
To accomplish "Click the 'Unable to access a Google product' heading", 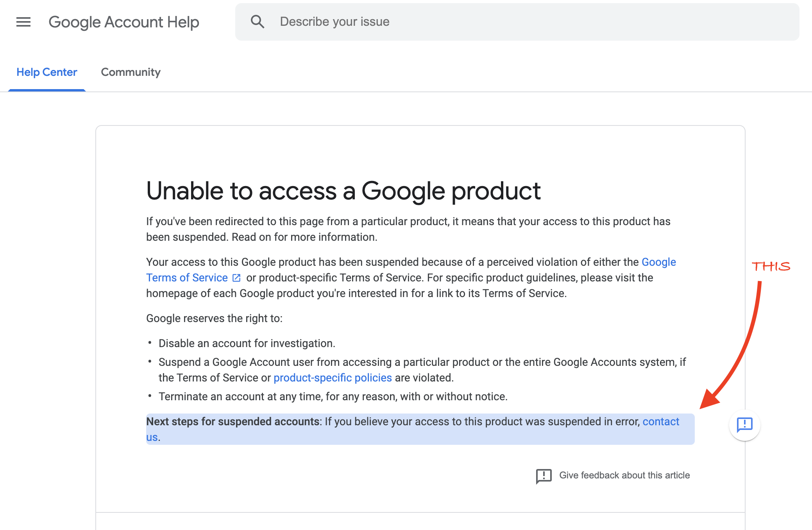I will [343, 191].
